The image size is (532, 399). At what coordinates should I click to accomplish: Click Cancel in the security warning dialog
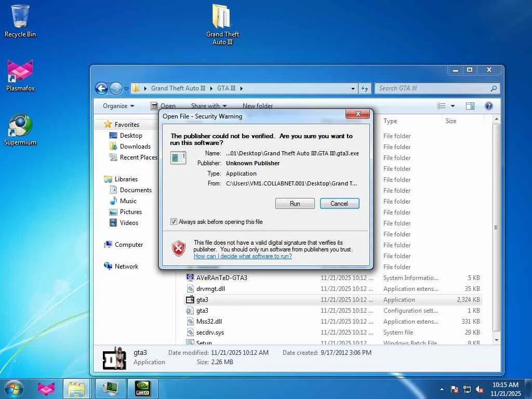click(x=339, y=203)
